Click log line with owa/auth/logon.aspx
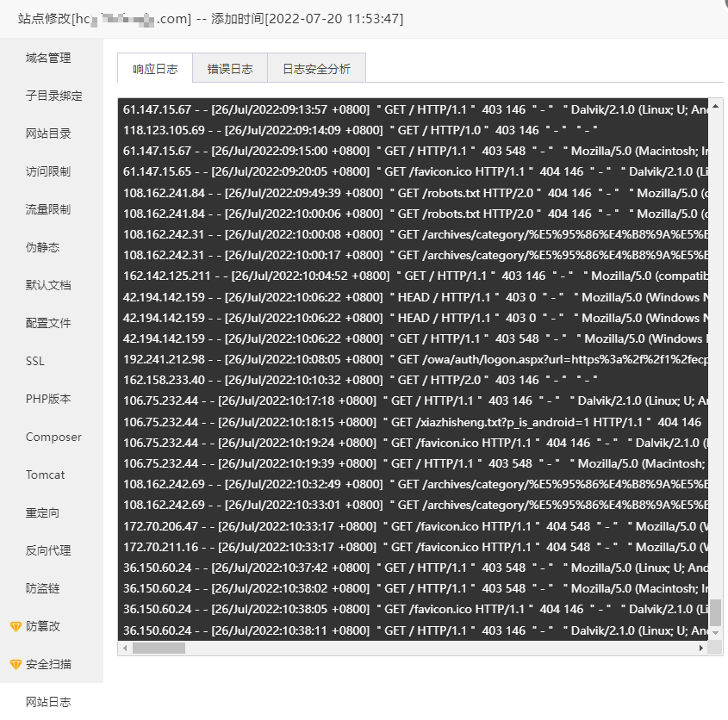The width and height of the screenshot is (728, 720). 414,359
